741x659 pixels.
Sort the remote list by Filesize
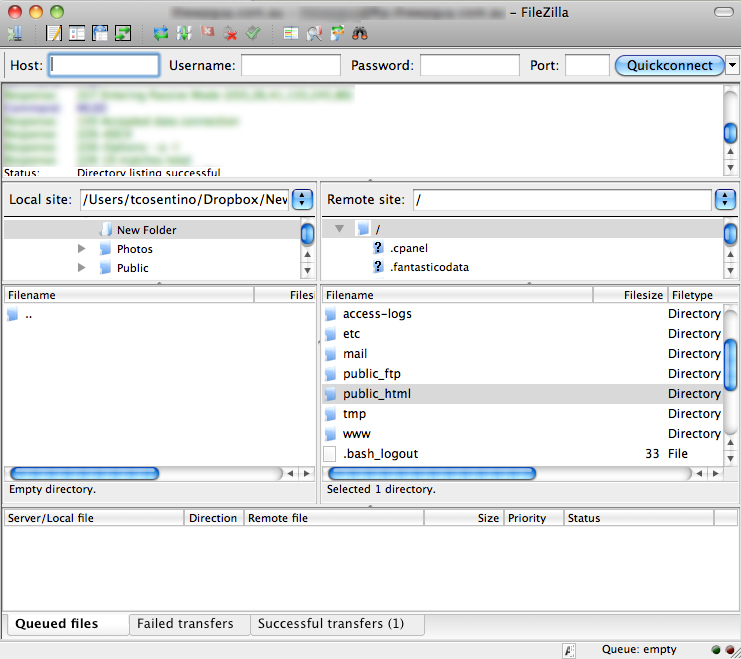point(630,295)
